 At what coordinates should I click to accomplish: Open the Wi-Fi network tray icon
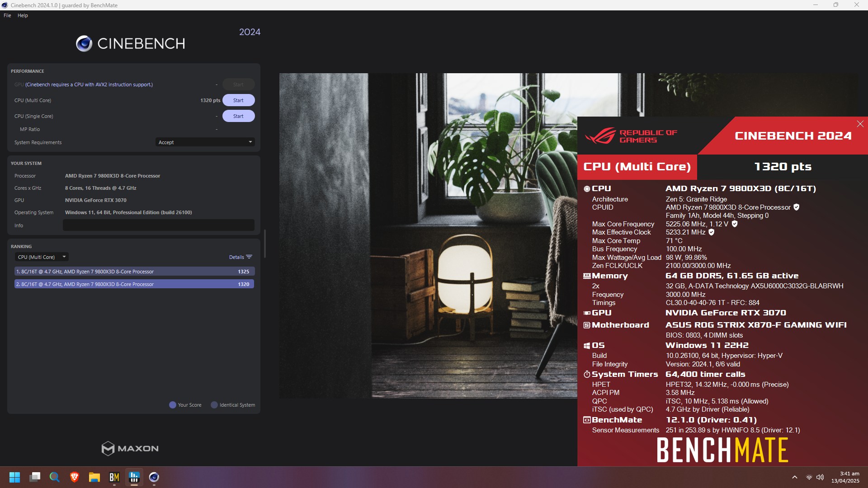809,477
